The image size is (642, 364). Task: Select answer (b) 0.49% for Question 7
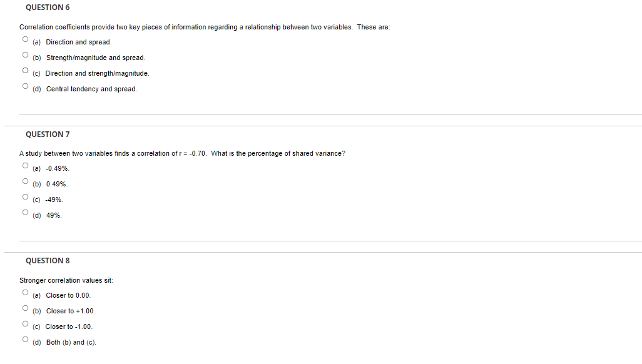[x=24, y=180]
